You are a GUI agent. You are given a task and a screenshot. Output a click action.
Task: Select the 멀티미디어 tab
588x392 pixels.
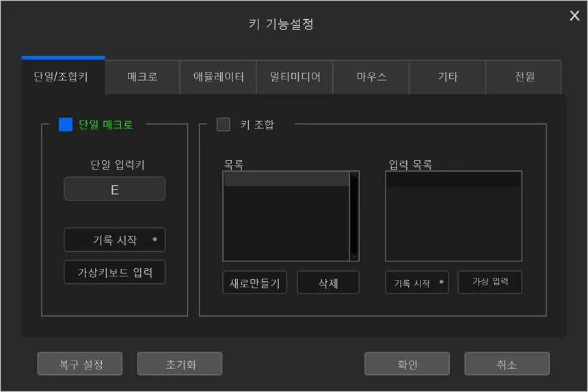pyautogui.click(x=295, y=77)
